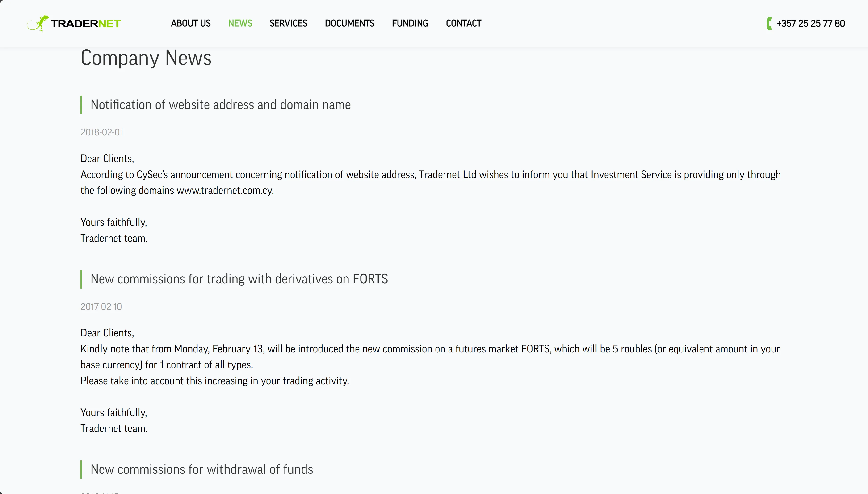Go to the Services page
This screenshot has width=868, height=494.
288,23
